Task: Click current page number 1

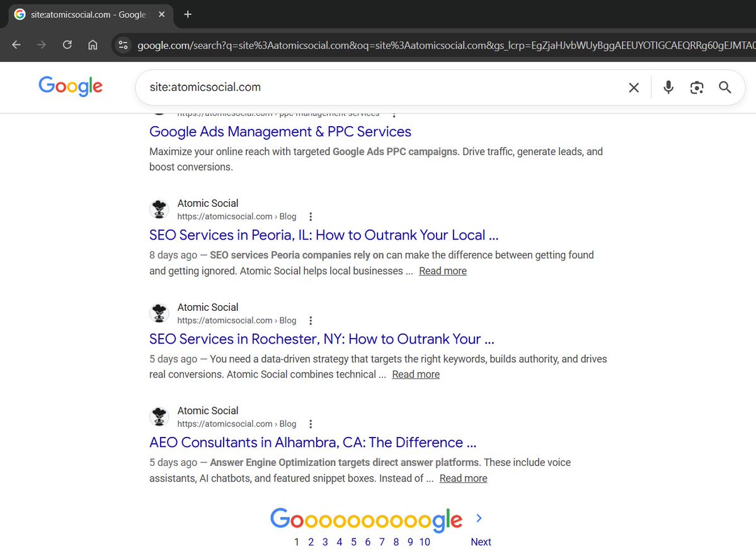Action: (x=297, y=542)
